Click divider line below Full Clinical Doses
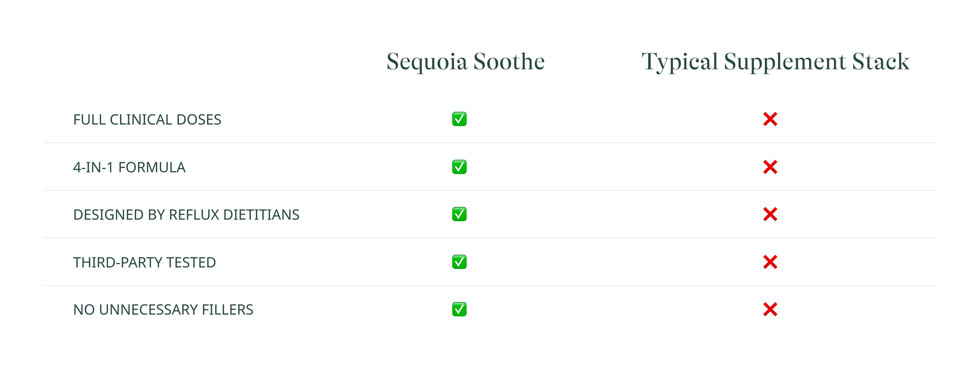This screenshot has width=980, height=367. [x=490, y=143]
